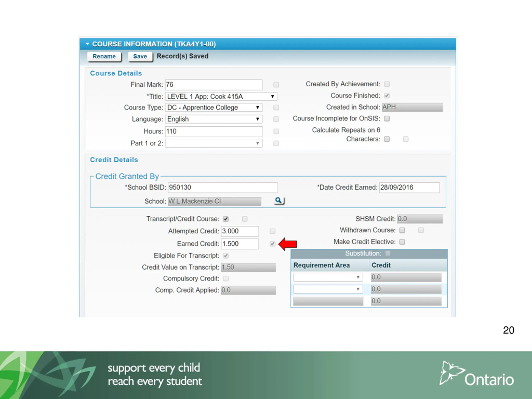Click the Rename button
This screenshot has width=532, height=399.
pos(104,57)
